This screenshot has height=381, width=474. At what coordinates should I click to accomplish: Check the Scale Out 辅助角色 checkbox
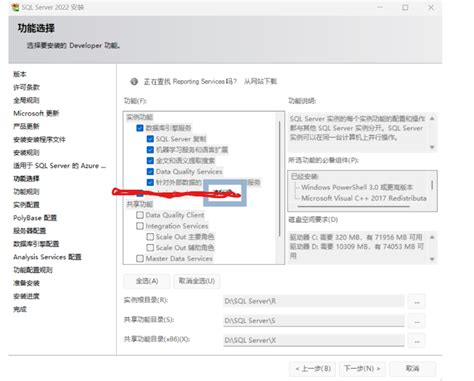(150, 248)
